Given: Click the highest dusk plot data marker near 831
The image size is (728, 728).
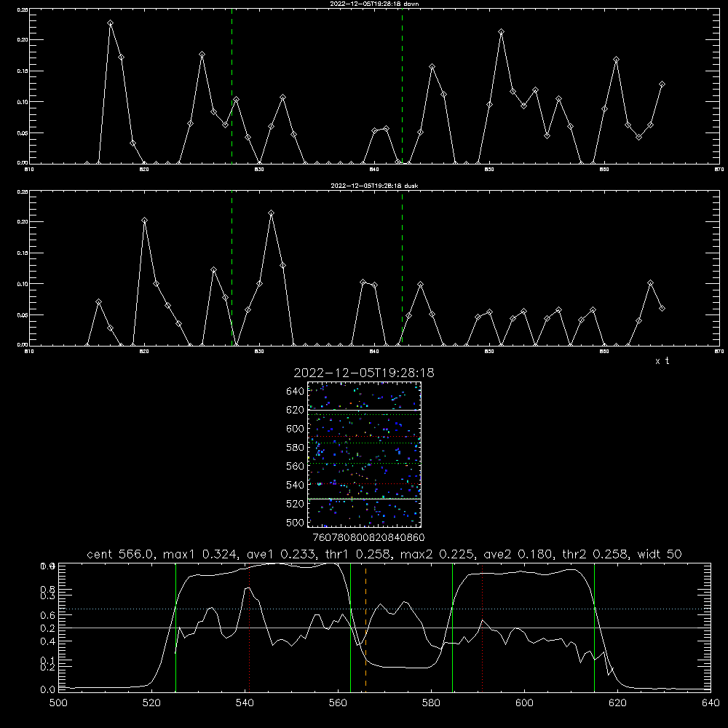Looking at the screenshot, I should point(271,213).
